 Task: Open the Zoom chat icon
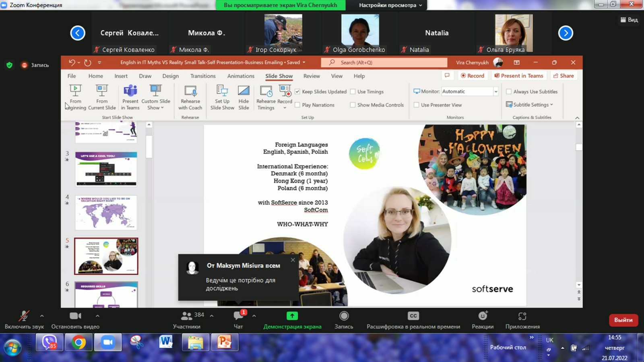tap(238, 316)
